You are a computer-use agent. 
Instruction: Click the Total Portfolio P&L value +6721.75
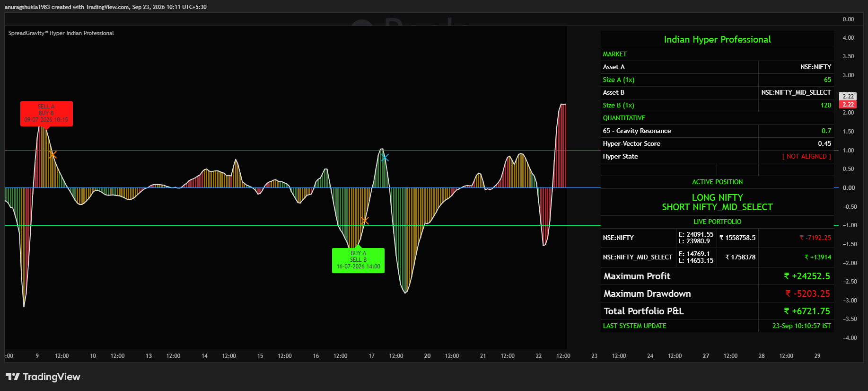pos(807,311)
